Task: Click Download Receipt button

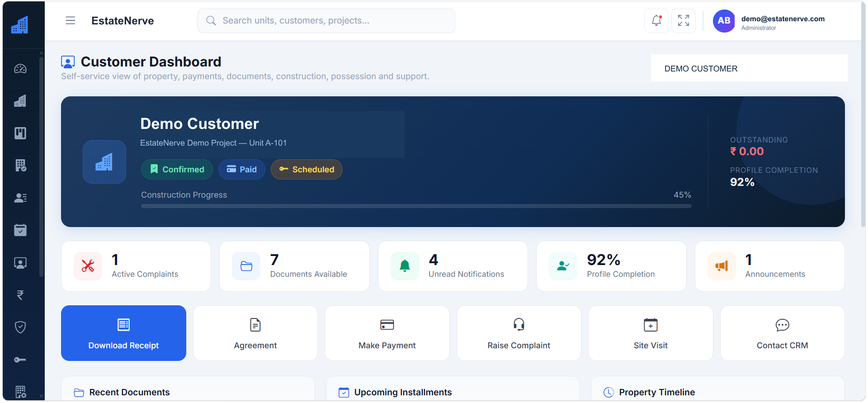Action: click(123, 333)
